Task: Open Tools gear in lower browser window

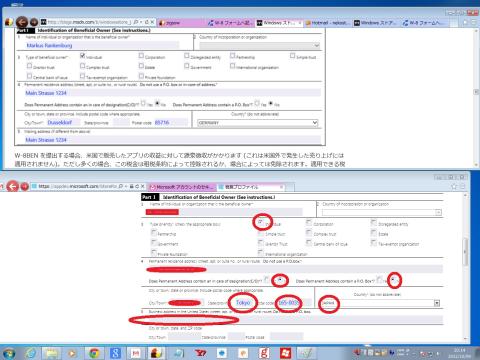Action: (462, 186)
